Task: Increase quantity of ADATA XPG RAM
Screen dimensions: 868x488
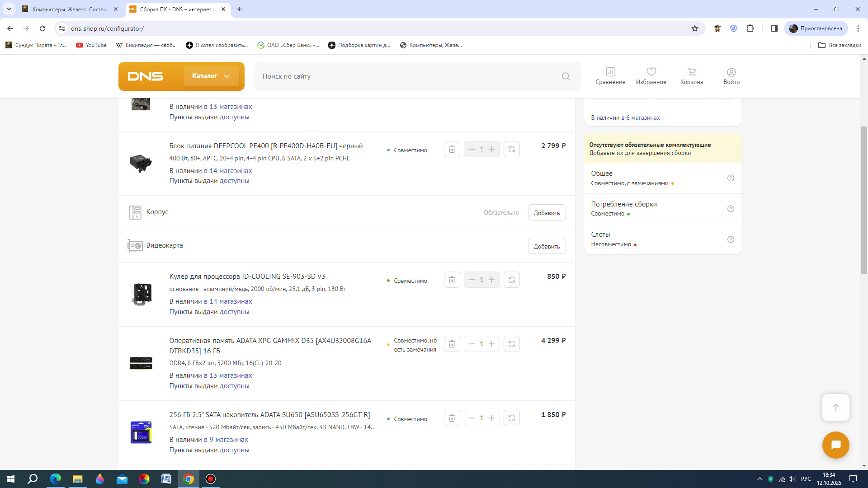Action: [x=492, y=344]
